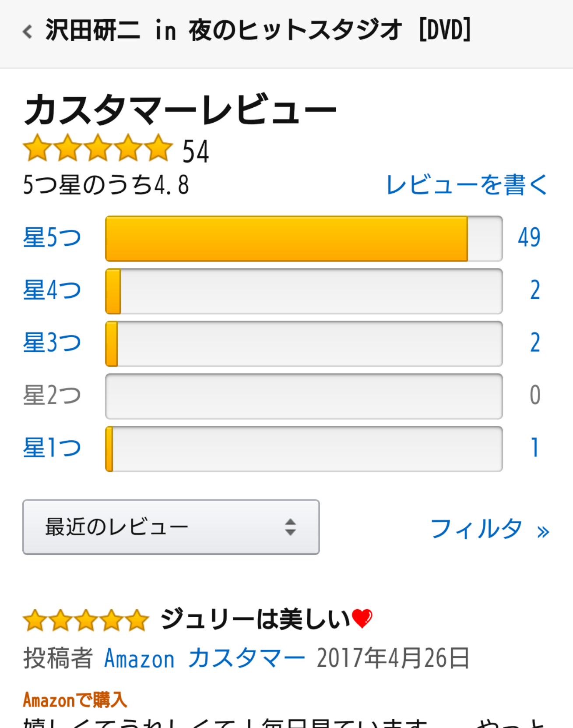Image resolution: width=573 pixels, height=728 pixels.
Task: Filter reviews by 星4つ label
Action: coord(52,290)
